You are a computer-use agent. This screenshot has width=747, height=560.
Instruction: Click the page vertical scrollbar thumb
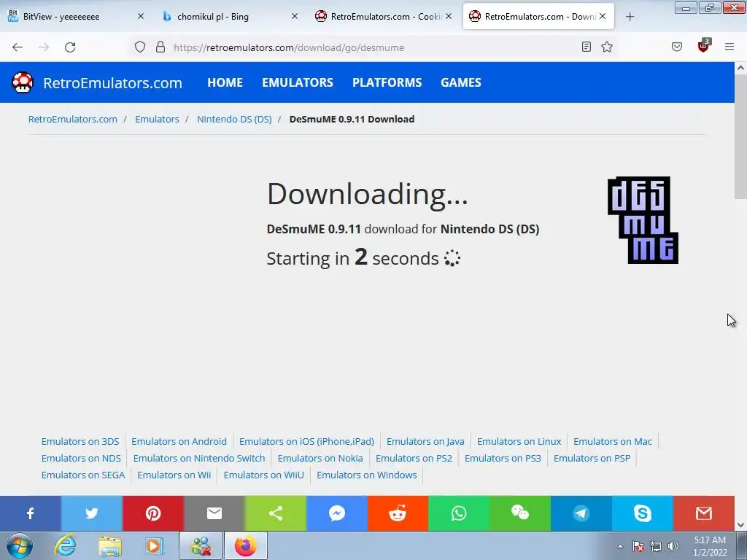tap(740, 137)
